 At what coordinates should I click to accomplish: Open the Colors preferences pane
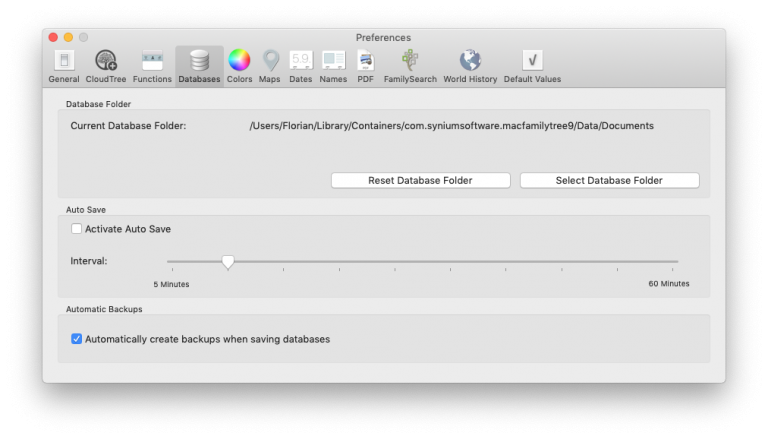240,67
